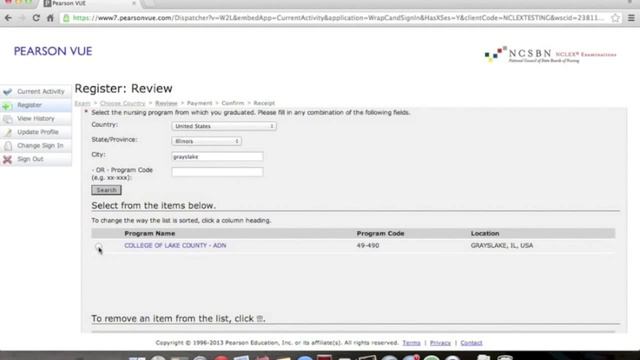Click the secure lock icon in address bar
The width and height of the screenshot is (640, 360).
66,18
